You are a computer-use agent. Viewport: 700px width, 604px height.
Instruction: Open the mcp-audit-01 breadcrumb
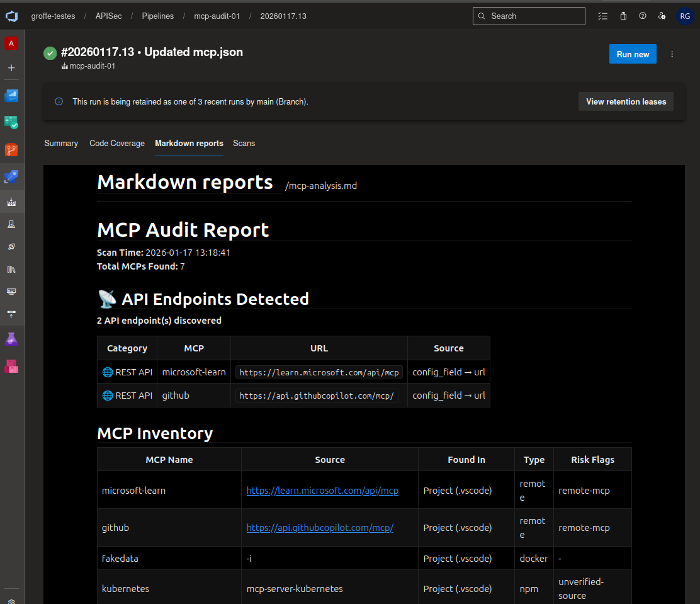217,16
